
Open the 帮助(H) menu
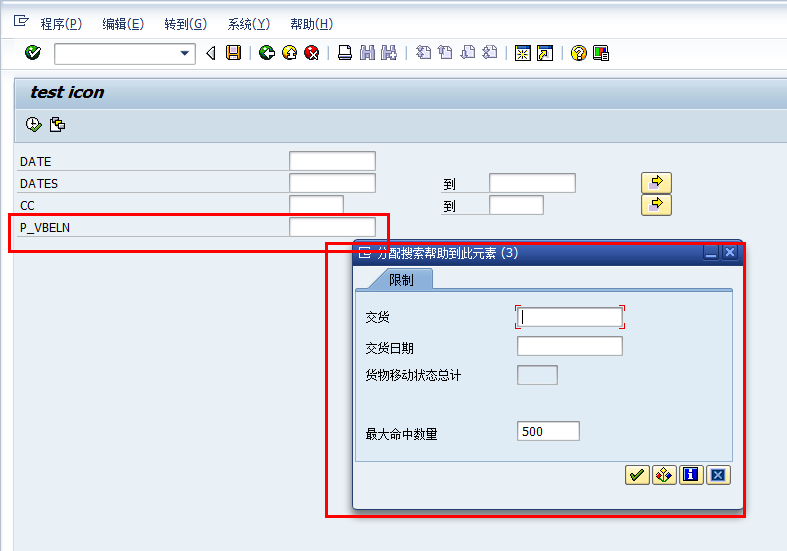[x=311, y=24]
